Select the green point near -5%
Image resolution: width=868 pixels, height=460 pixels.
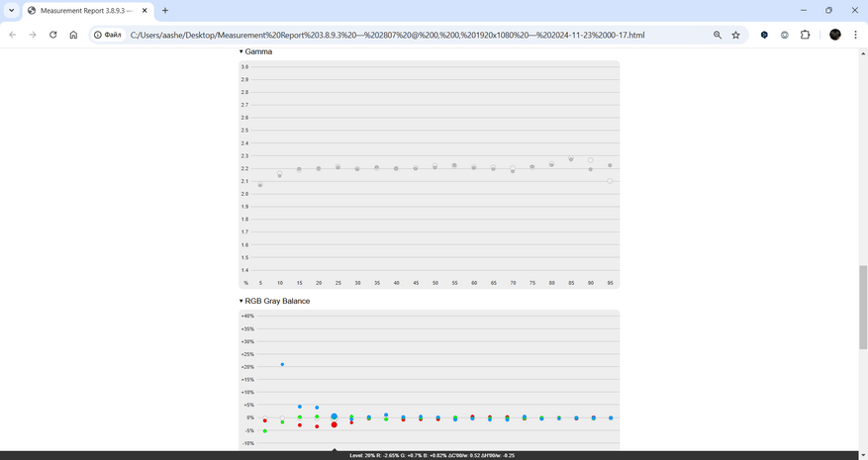pyautogui.click(x=264, y=430)
